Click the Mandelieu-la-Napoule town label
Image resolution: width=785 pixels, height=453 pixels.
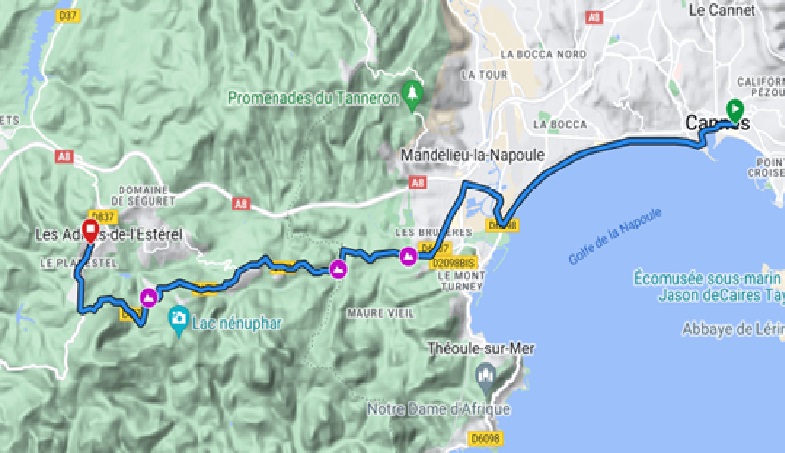pyautogui.click(x=473, y=155)
